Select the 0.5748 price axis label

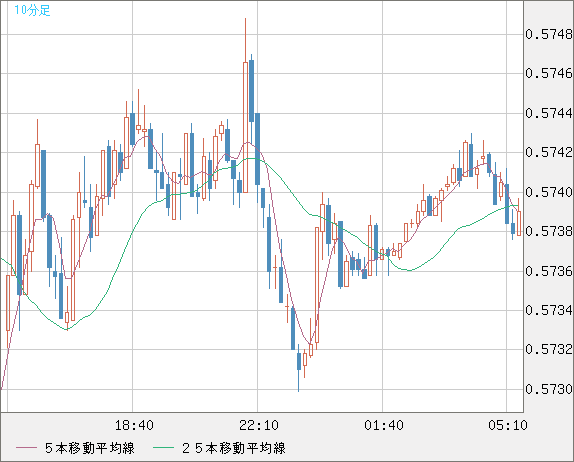[x=549, y=34]
